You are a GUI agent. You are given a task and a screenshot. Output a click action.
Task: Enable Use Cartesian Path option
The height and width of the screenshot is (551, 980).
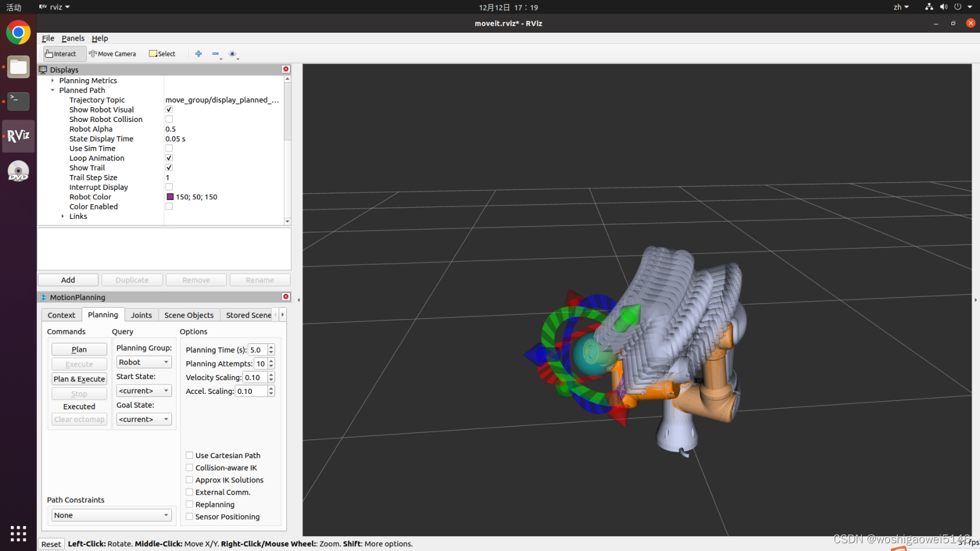click(x=189, y=455)
